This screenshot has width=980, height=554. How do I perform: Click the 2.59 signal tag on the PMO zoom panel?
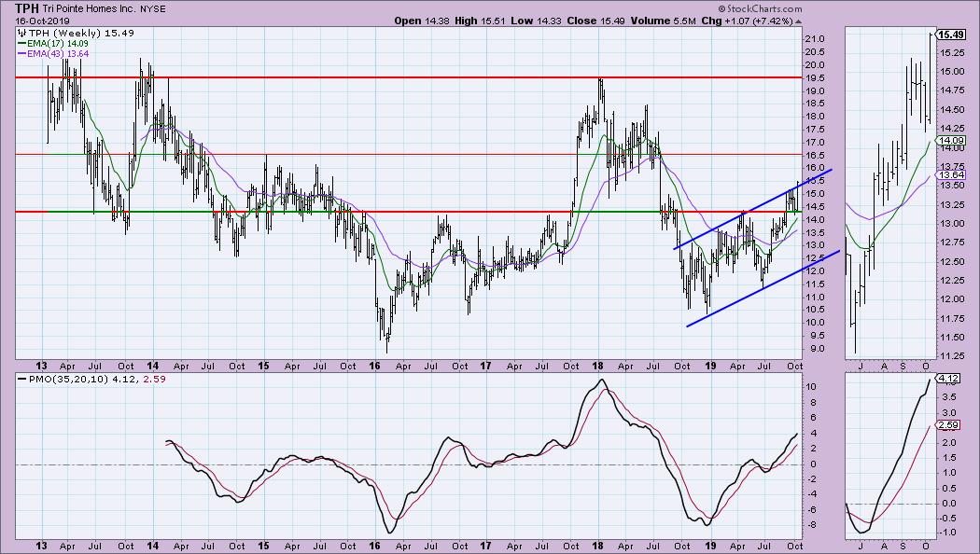947,424
